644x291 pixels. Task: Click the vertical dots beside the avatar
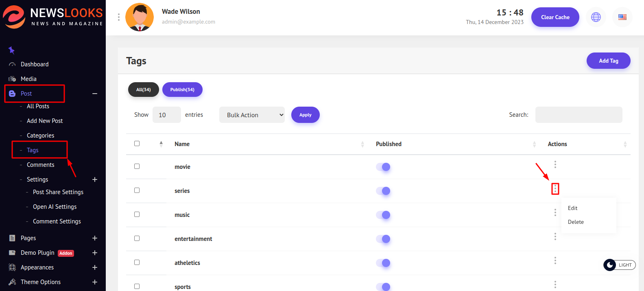point(119,17)
